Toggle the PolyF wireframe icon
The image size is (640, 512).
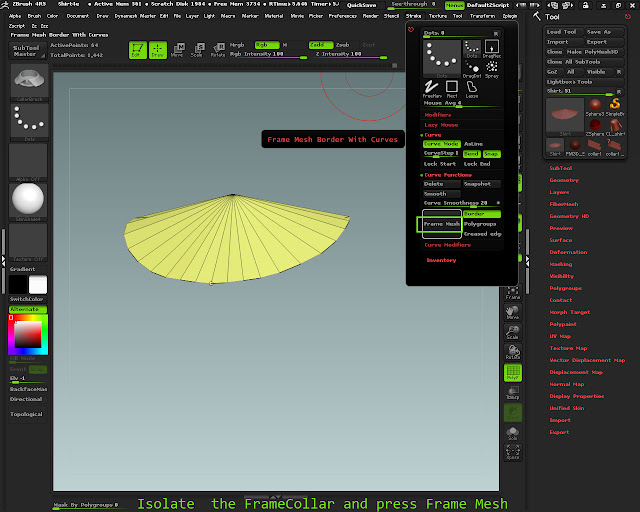[x=513, y=372]
